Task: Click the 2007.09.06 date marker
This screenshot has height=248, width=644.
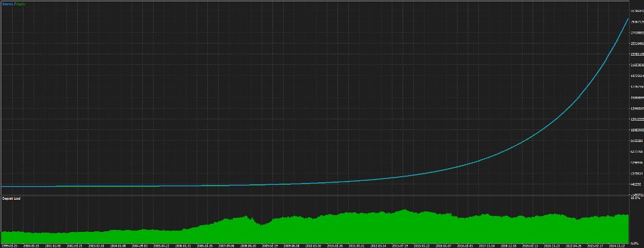Action: coord(226,246)
